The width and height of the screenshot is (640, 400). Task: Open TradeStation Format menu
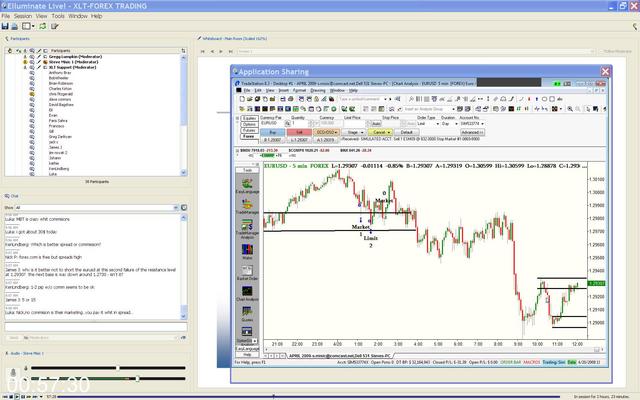[x=299, y=90]
